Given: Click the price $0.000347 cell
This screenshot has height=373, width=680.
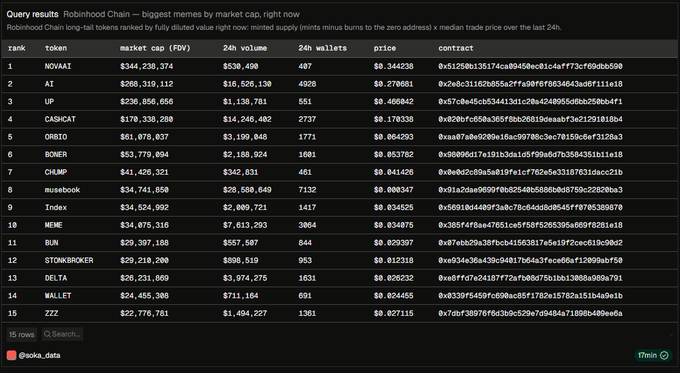Looking at the screenshot, I should coord(393,190).
